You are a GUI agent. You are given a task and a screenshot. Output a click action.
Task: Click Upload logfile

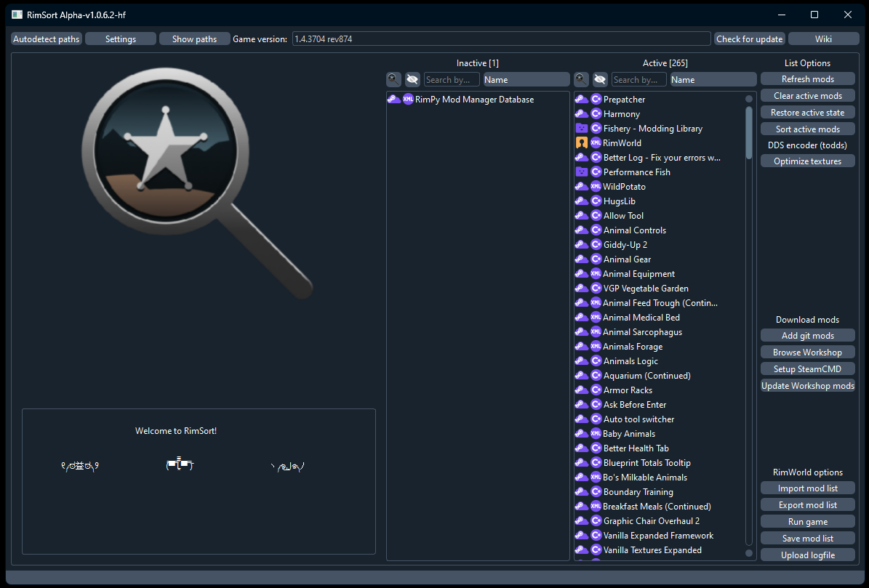coord(807,555)
